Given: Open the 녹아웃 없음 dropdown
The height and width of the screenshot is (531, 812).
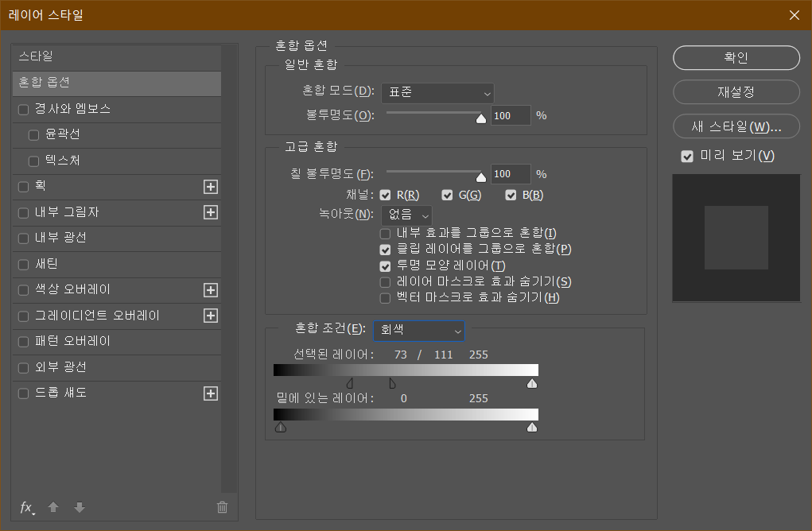Looking at the screenshot, I should pyautogui.click(x=406, y=215).
